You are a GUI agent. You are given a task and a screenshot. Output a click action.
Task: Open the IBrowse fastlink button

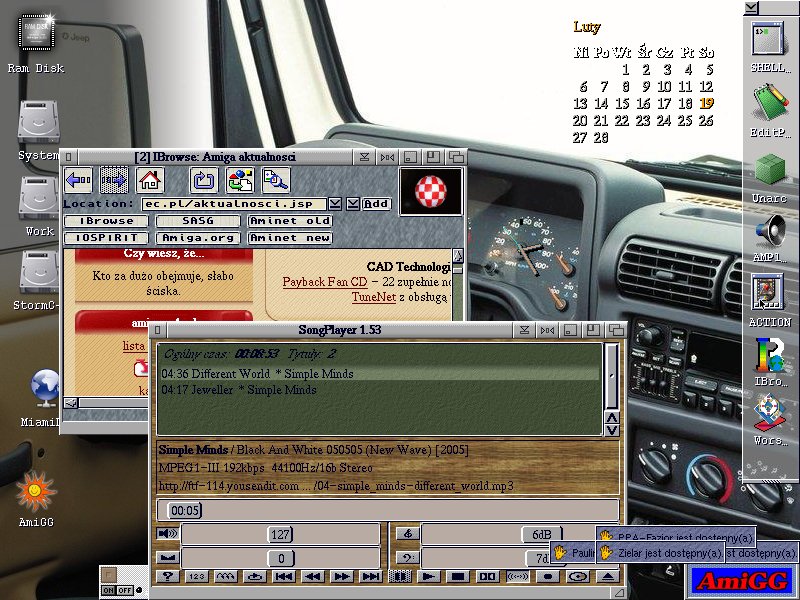(106, 221)
